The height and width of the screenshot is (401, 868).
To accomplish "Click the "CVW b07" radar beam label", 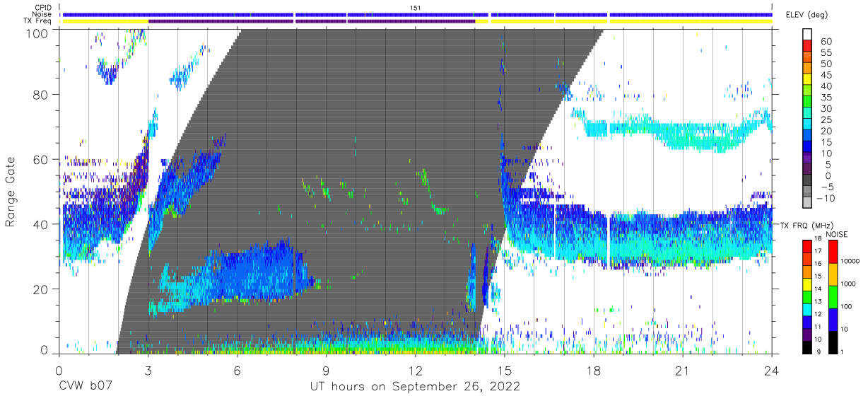I will [86, 386].
